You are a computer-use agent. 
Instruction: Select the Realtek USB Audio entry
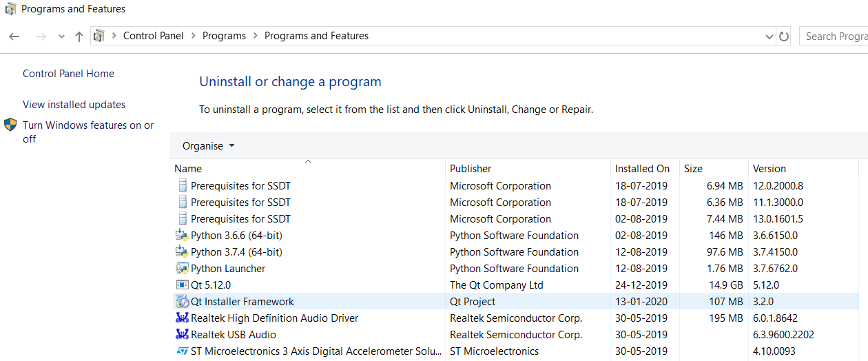coord(517,335)
